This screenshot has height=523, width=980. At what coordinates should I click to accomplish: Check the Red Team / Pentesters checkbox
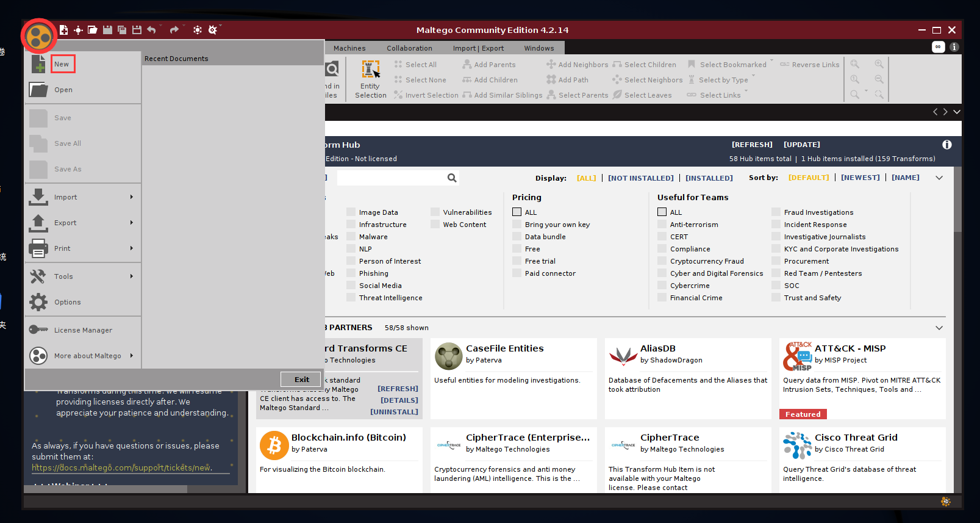776,273
